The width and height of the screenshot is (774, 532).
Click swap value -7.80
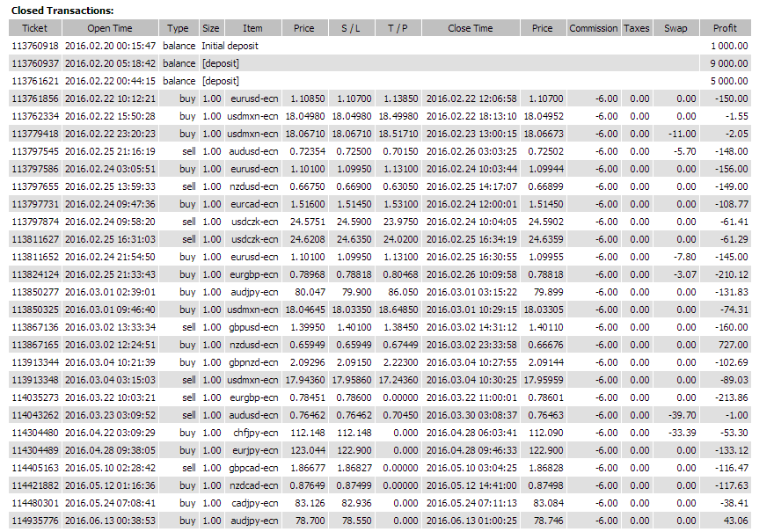click(684, 257)
